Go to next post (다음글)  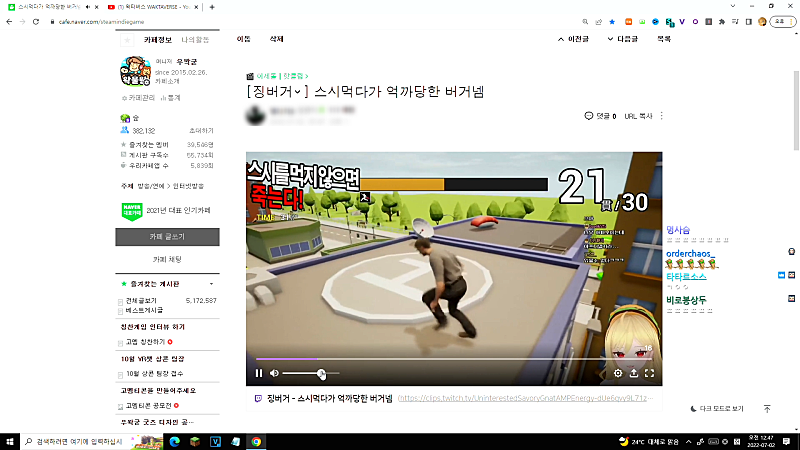(x=622, y=40)
